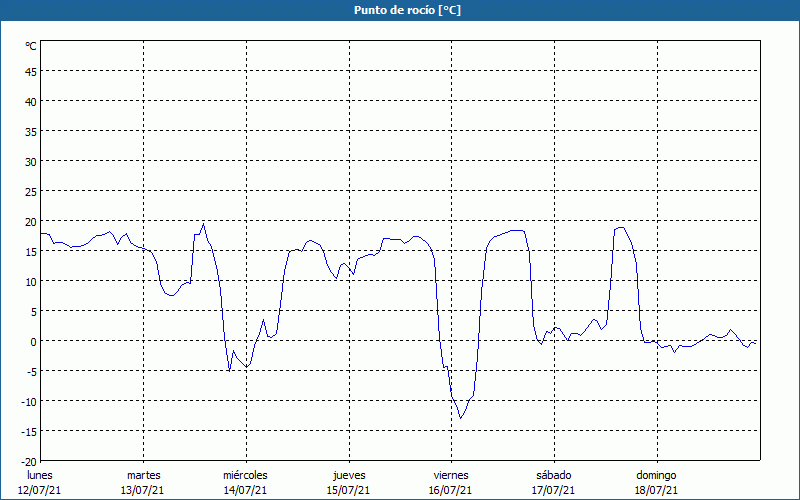
Task: Click the y-axis label '30'
Action: [x=31, y=162]
